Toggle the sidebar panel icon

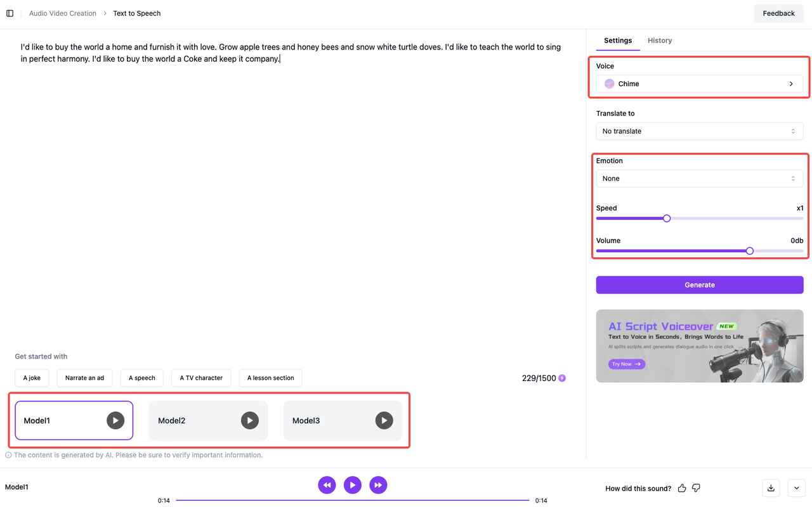(10, 13)
